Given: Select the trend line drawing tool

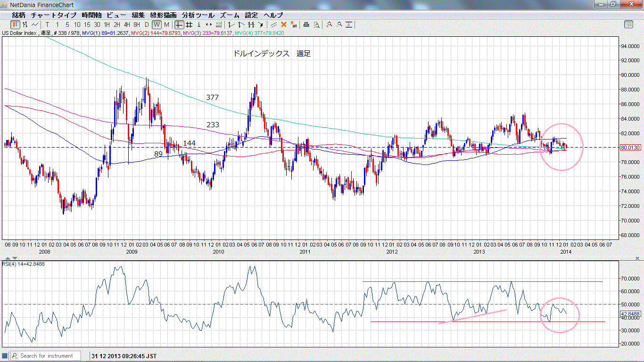Looking at the screenshot, I should pos(273,25).
